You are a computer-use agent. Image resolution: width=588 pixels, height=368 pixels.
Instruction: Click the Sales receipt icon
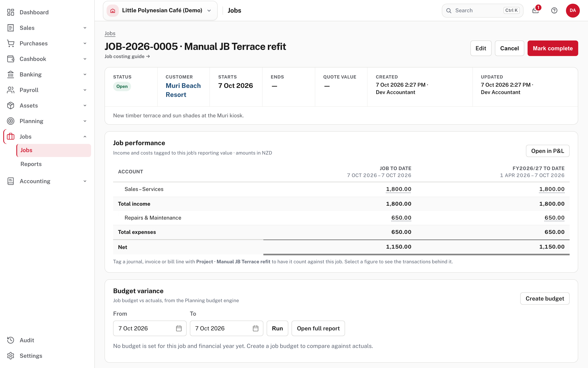point(10,28)
